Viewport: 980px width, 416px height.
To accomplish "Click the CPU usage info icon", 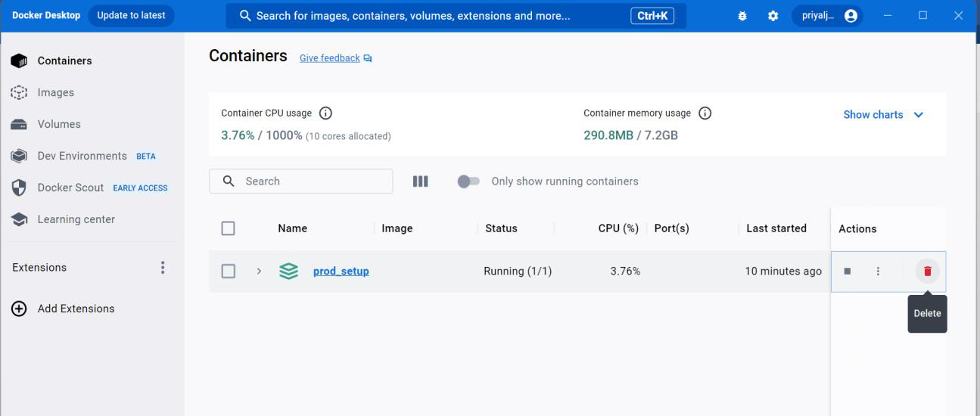I will (x=325, y=113).
